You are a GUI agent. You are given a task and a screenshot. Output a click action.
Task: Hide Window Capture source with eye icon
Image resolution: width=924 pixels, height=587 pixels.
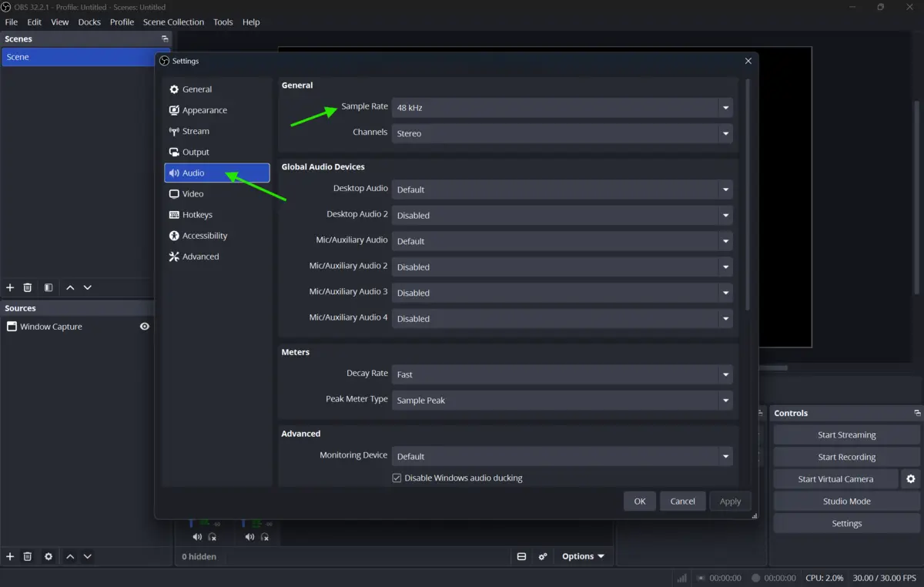click(x=144, y=327)
